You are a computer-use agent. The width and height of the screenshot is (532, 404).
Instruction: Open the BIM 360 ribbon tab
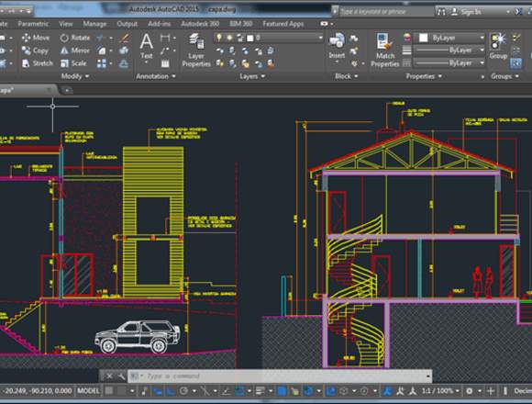coord(241,24)
